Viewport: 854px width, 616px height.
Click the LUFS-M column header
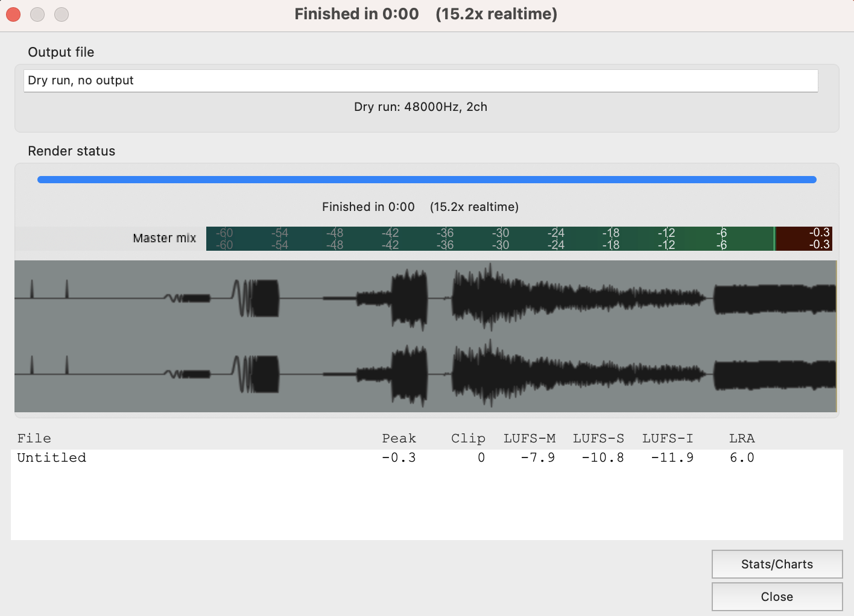pyautogui.click(x=530, y=438)
